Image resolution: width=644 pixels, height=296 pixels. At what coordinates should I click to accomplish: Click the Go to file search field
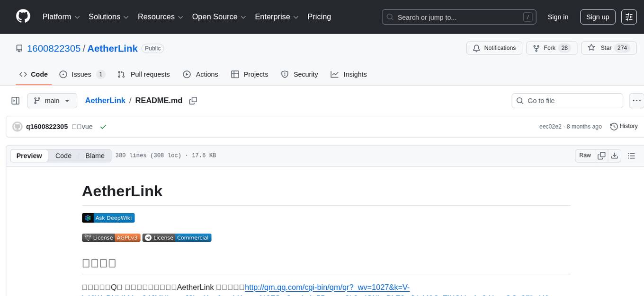[567, 100]
